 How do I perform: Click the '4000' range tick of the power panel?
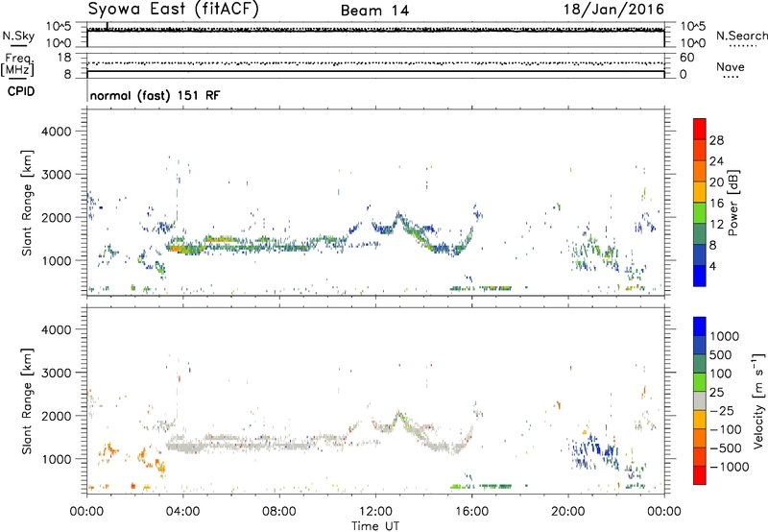pos(56,132)
